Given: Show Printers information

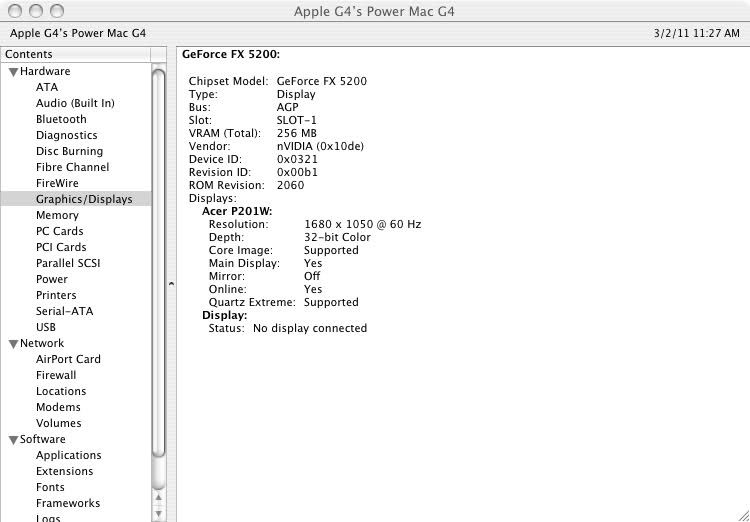Looking at the screenshot, I should (56, 295).
